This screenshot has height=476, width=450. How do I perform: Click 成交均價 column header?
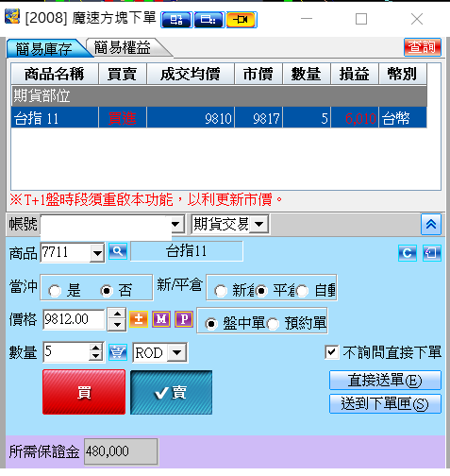click(191, 75)
